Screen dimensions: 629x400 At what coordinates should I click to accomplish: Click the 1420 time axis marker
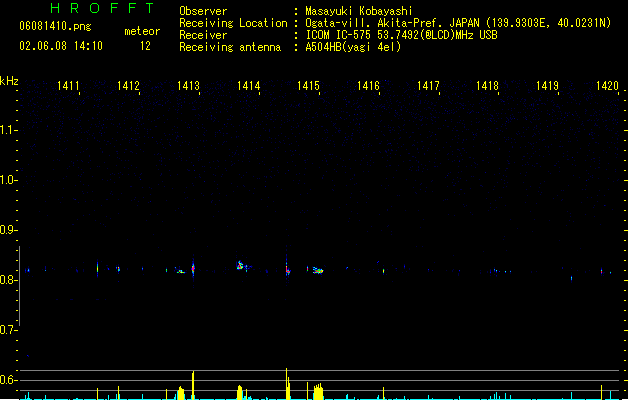(x=607, y=86)
